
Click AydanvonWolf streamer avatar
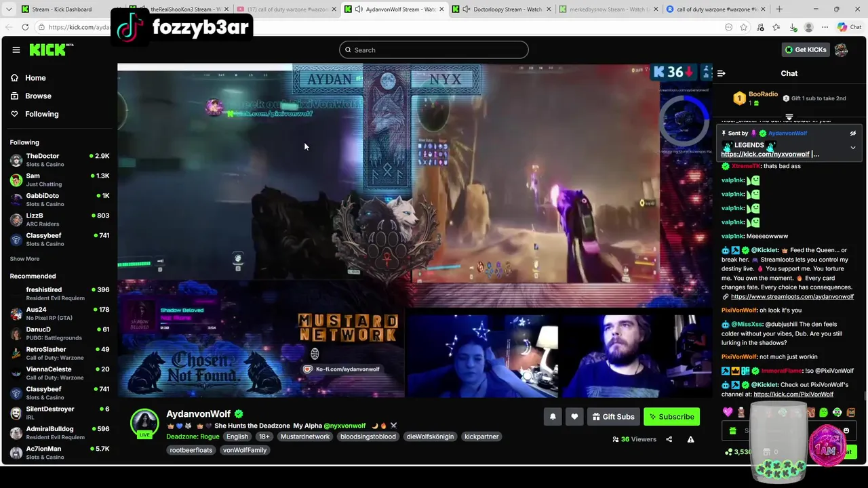pyautogui.click(x=144, y=422)
